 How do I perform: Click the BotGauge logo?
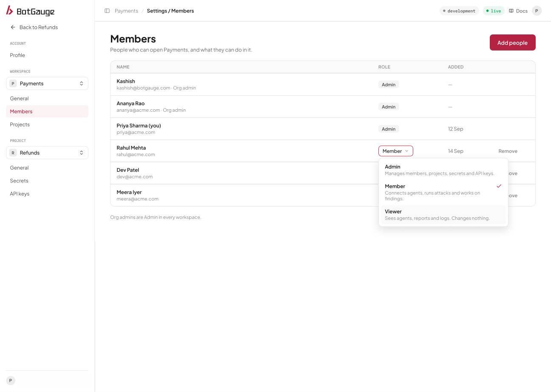(x=30, y=11)
